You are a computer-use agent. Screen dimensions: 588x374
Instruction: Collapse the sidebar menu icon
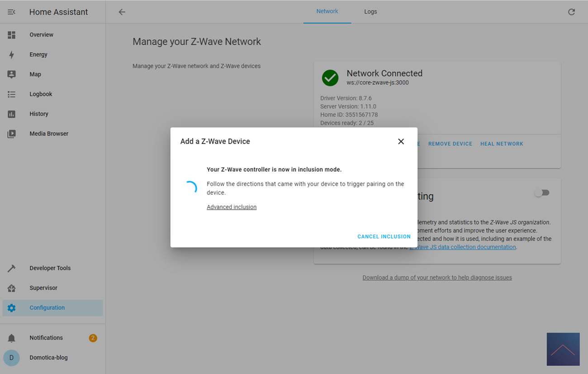click(12, 12)
